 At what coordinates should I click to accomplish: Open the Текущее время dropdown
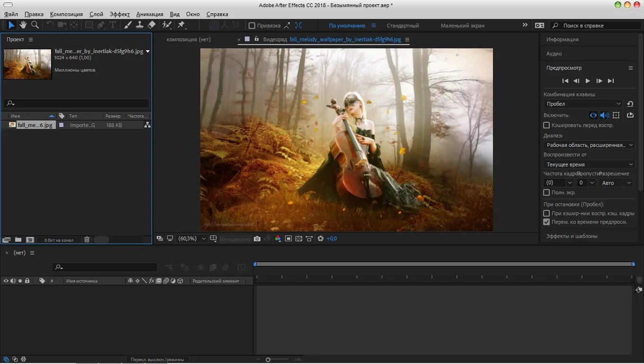click(589, 164)
